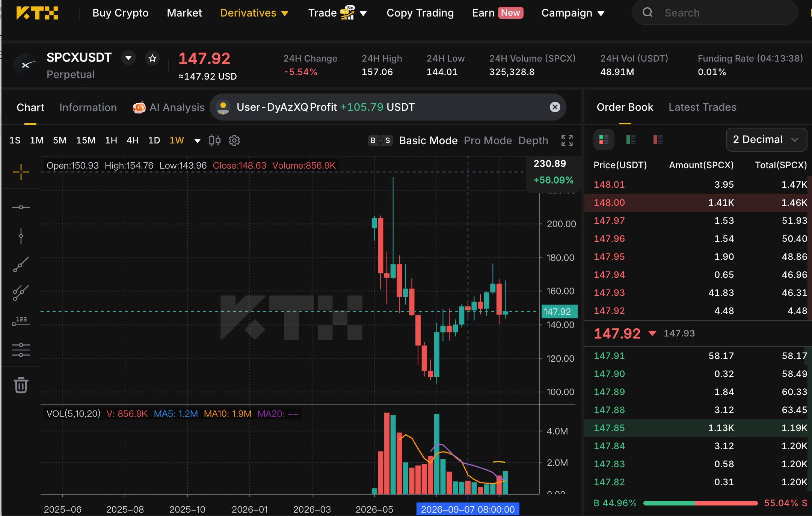Expand more time intervals dropdown arrow
812x516 pixels.
197,141
